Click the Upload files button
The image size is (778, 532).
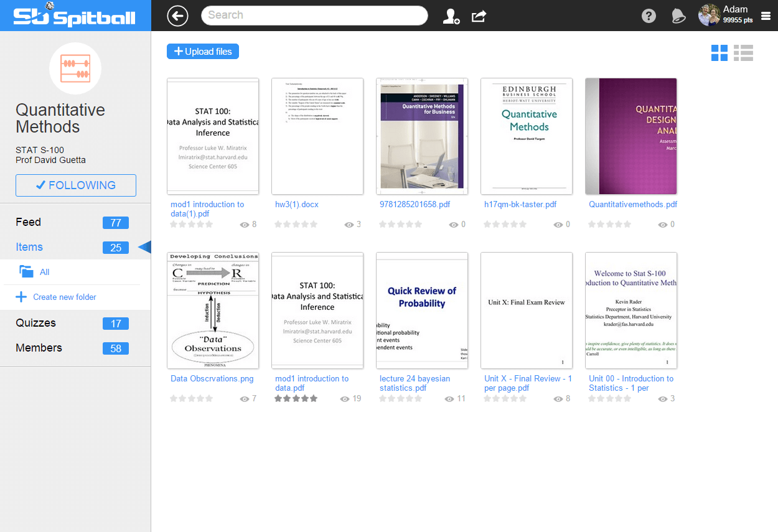point(203,52)
